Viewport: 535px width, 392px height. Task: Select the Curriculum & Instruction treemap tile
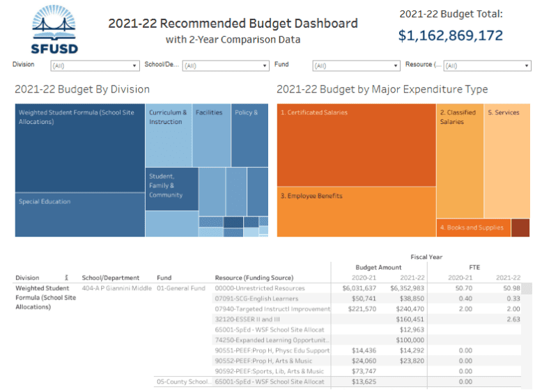pyautogui.click(x=169, y=135)
